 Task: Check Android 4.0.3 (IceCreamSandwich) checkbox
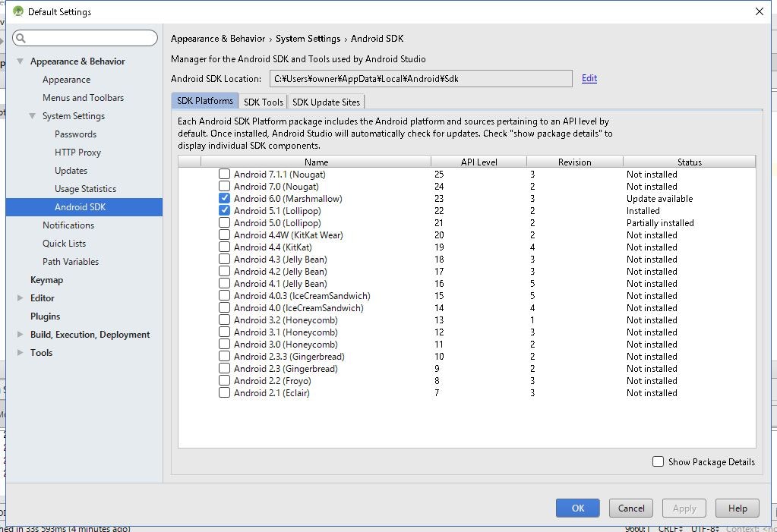(x=225, y=295)
